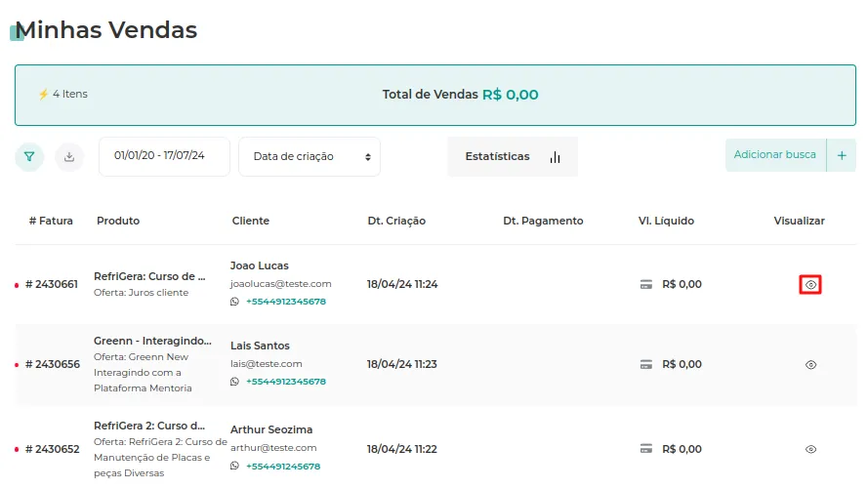Viewport: 868px width, 489px height.
Task: Open WhatsApp link +5544912345678 for Joao Lucas
Action: (x=286, y=302)
